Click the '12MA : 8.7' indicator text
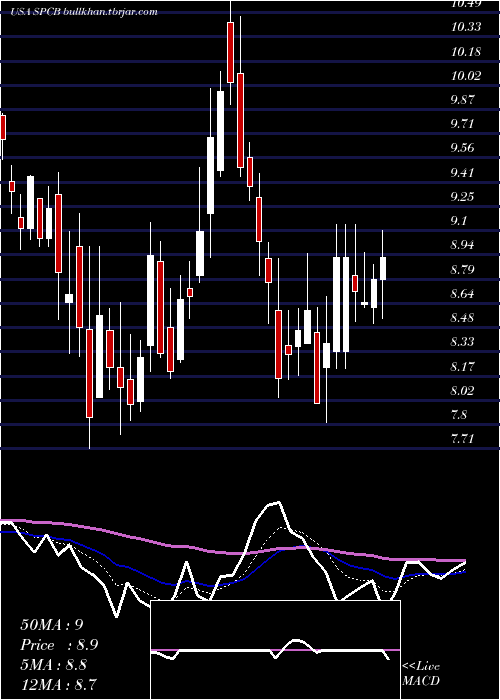 coord(59,684)
